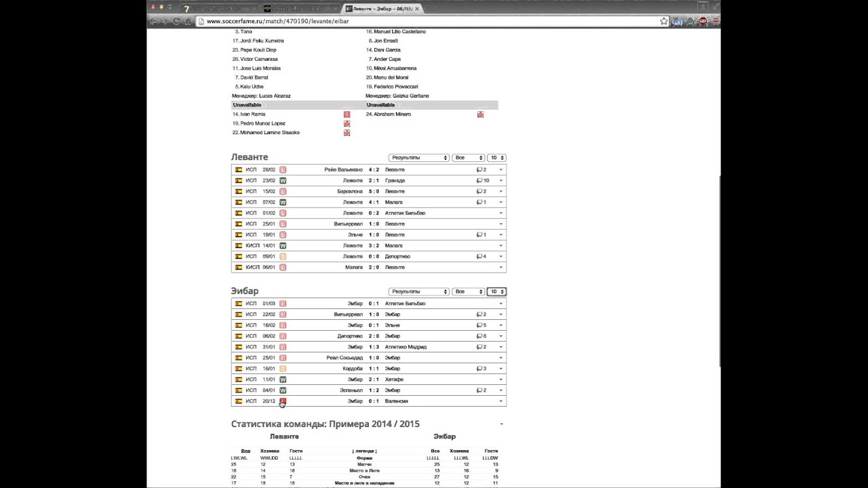Click the L badge in Эйбар–Валенсия row

pos(283,401)
